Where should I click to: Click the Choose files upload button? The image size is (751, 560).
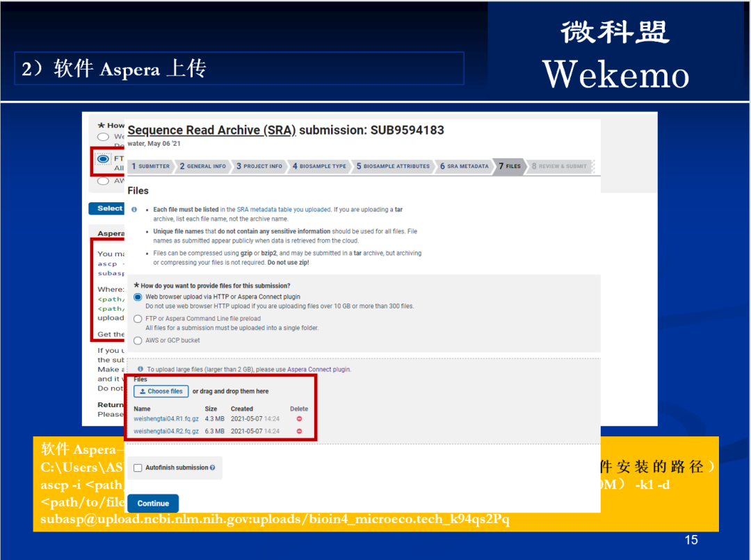click(x=161, y=391)
